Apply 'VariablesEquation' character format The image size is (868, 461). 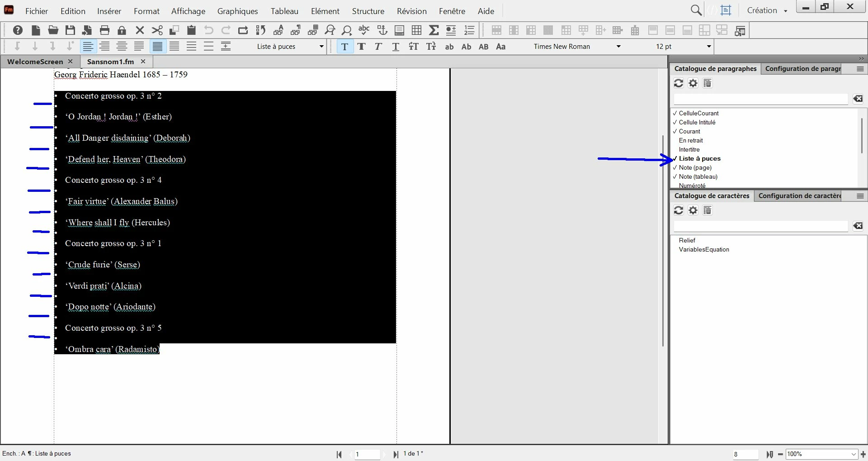point(704,249)
